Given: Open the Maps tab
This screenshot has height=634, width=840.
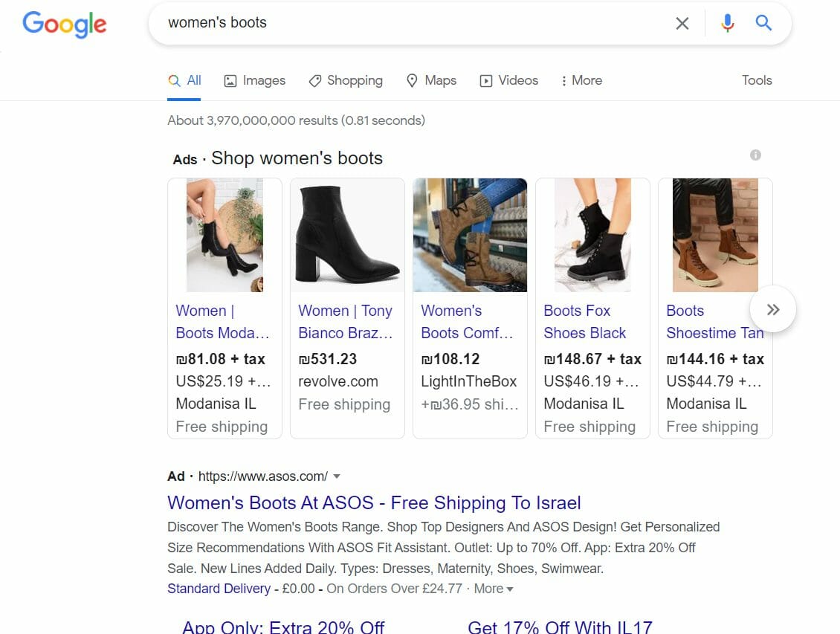Looking at the screenshot, I should pos(431,80).
